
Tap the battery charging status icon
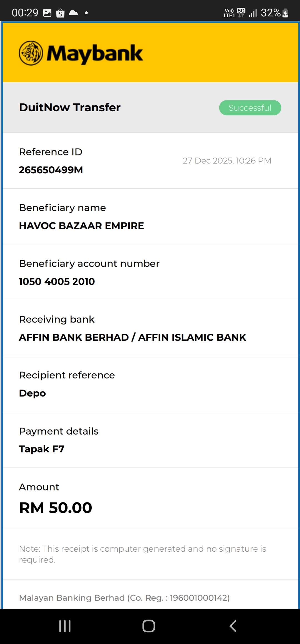coord(285,13)
